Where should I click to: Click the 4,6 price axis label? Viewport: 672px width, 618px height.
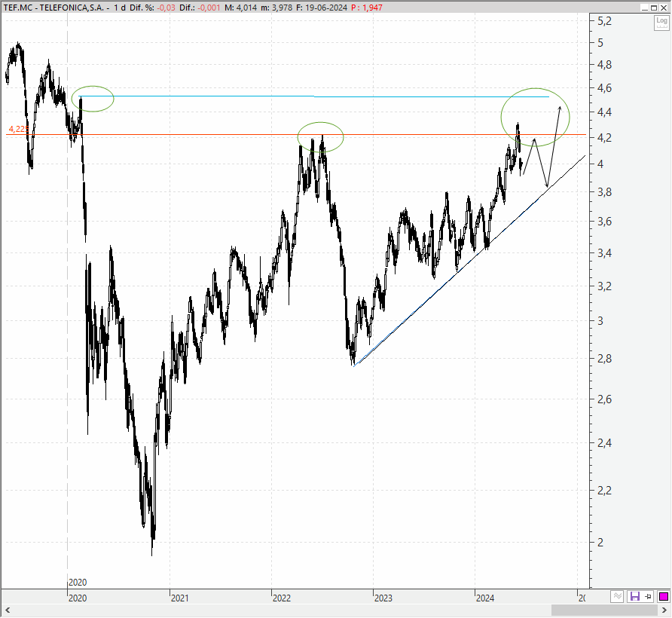click(x=605, y=88)
